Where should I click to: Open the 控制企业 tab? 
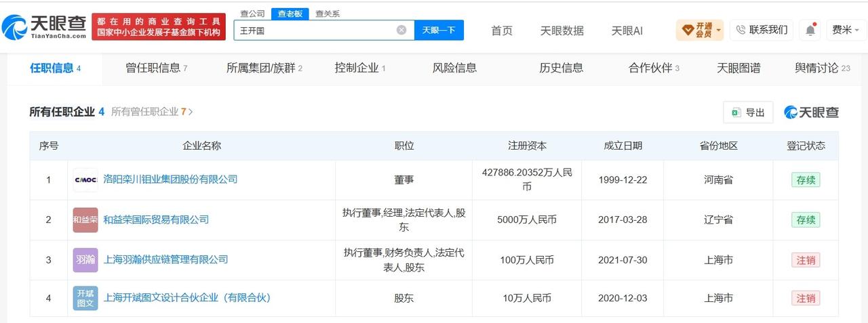tap(360, 68)
